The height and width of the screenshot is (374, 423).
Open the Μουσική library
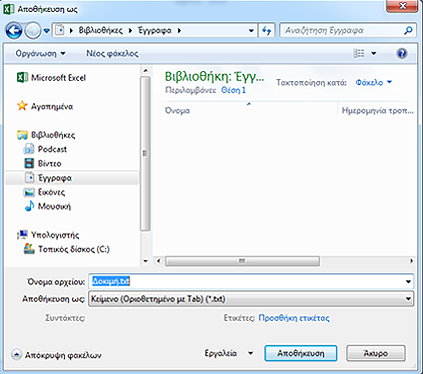click(54, 206)
